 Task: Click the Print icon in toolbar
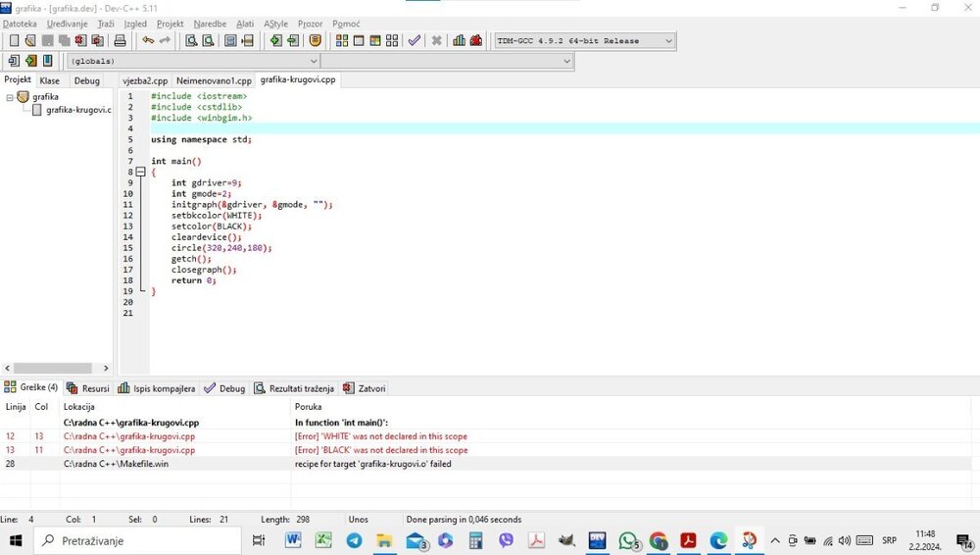[x=120, y=41]
